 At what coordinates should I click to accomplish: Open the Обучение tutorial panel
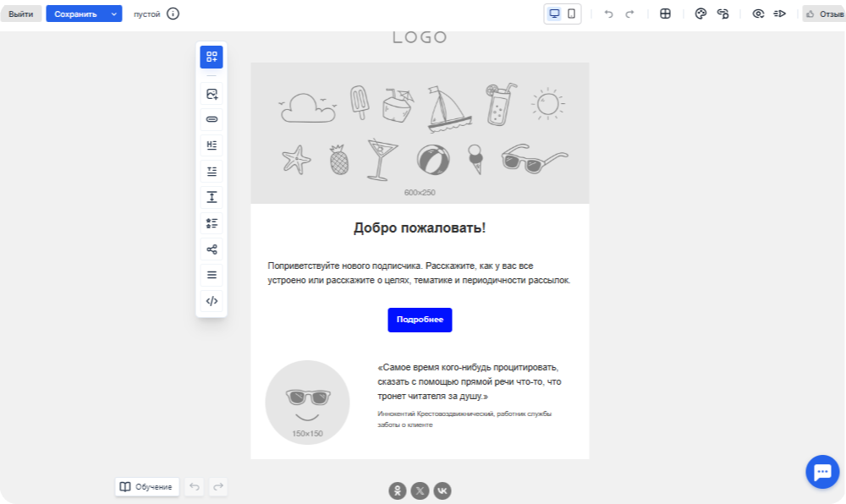147,486
